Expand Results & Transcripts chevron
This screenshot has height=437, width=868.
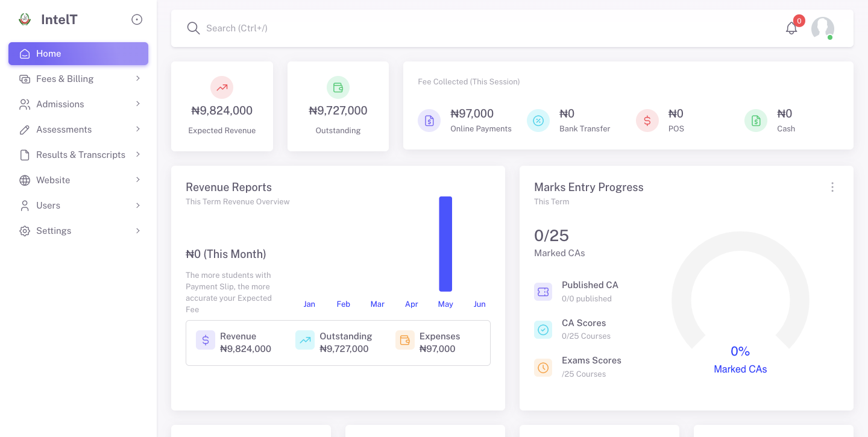point(138,154)
